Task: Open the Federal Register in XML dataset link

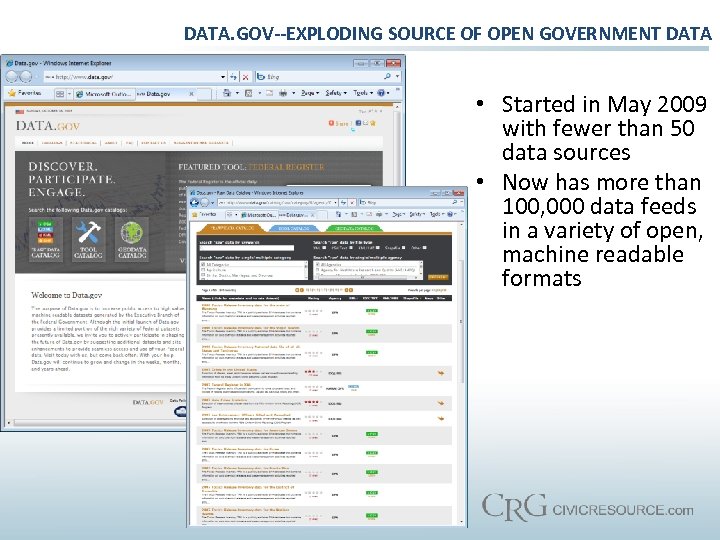Action: pos(226,384)
